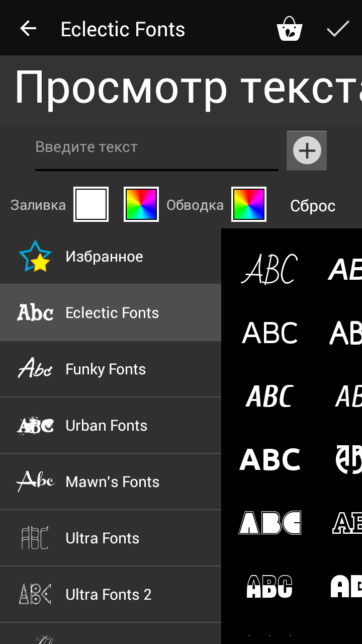Choose the gothic blackletter font sample

(349, 459)
